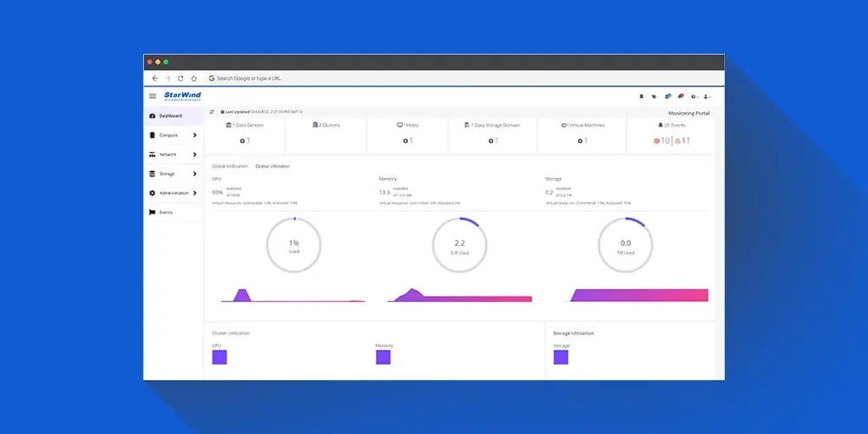
Task: Click the Events flag icon
Action: tap(152, 213)
